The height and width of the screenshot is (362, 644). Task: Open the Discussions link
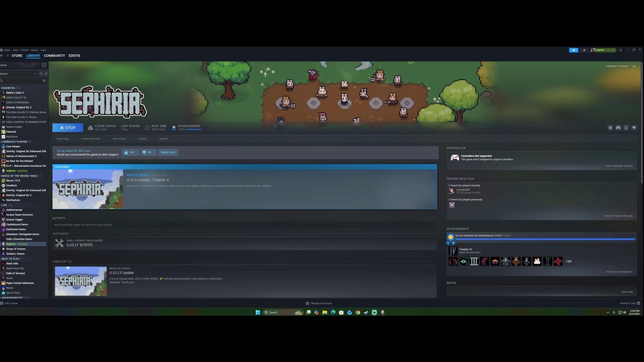pyautogui.click(x=119, y=139)
